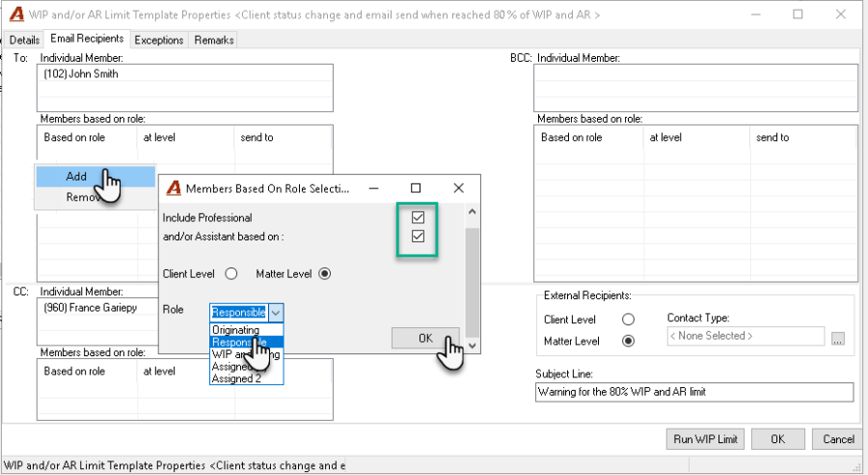Click the Run WIP Limit button
The height and width of the screenshot is (475, 868).
[x=705, y=439]
